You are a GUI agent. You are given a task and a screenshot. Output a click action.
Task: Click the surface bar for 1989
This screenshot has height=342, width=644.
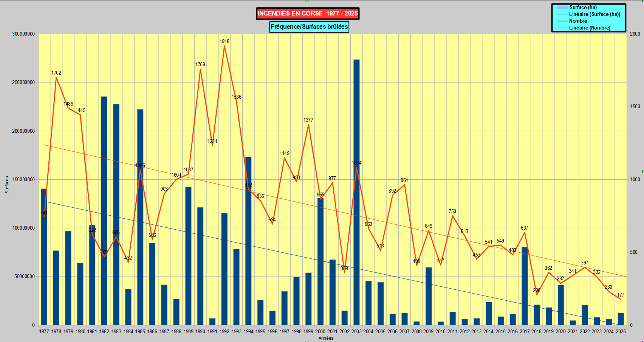coord(188,256)
